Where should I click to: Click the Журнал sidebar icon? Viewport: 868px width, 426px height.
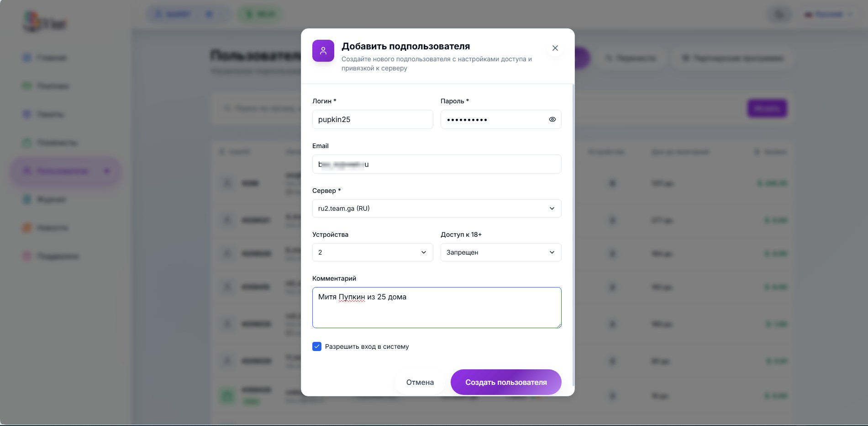coord(27,199)
